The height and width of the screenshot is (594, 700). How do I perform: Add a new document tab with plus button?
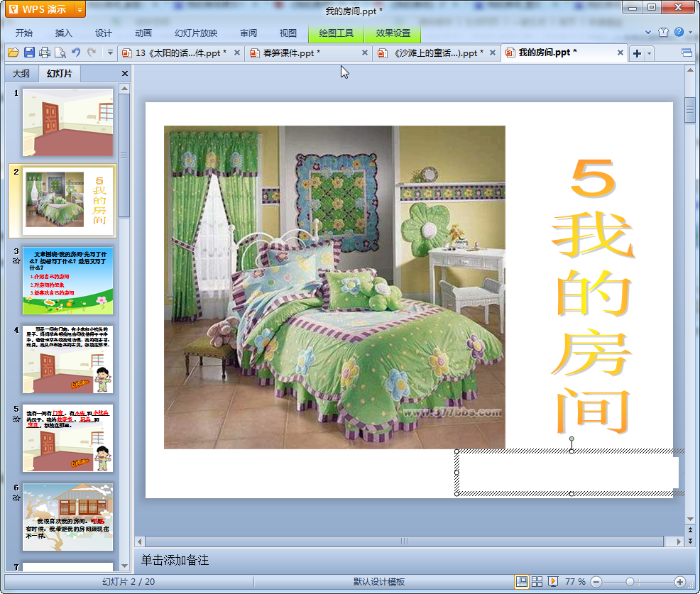point(637,53)
